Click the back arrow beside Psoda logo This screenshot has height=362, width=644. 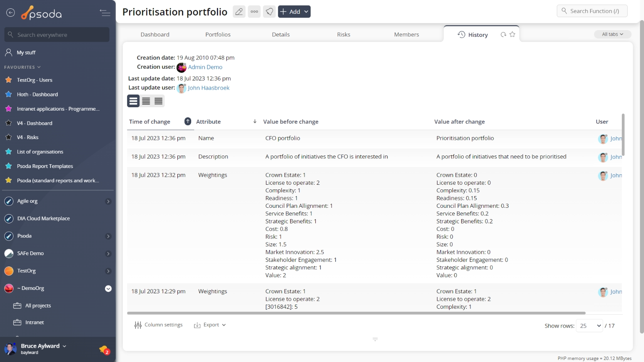coord(10,13)
